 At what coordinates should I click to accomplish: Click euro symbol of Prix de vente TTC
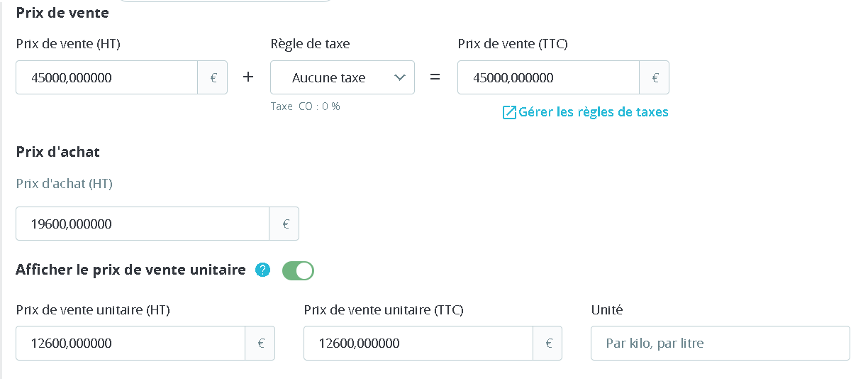tap(655, 78)
